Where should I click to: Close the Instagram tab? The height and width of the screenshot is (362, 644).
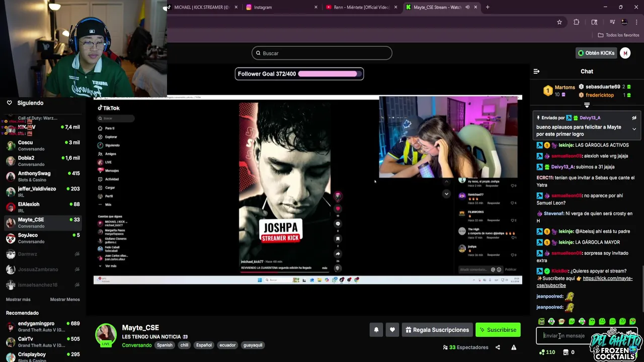coord(316,7)
